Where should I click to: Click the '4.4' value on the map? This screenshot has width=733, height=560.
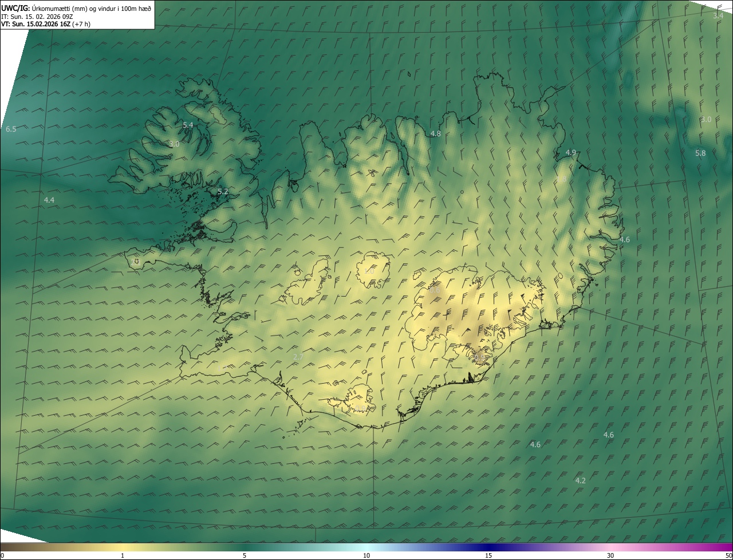tap(49, 200)
